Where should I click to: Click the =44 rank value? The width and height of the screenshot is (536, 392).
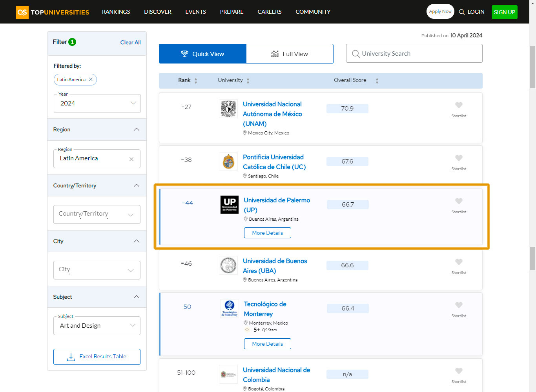pos(188,203)
